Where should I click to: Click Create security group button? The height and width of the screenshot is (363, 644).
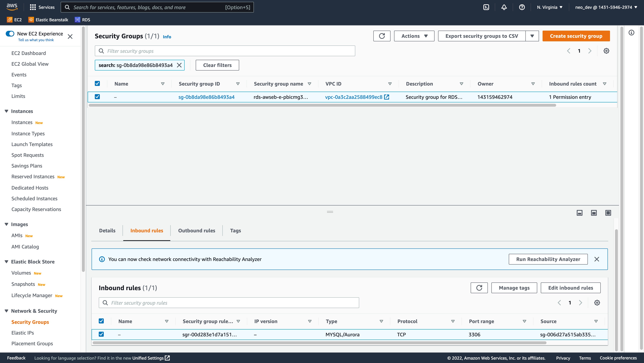tap(576, 36)
